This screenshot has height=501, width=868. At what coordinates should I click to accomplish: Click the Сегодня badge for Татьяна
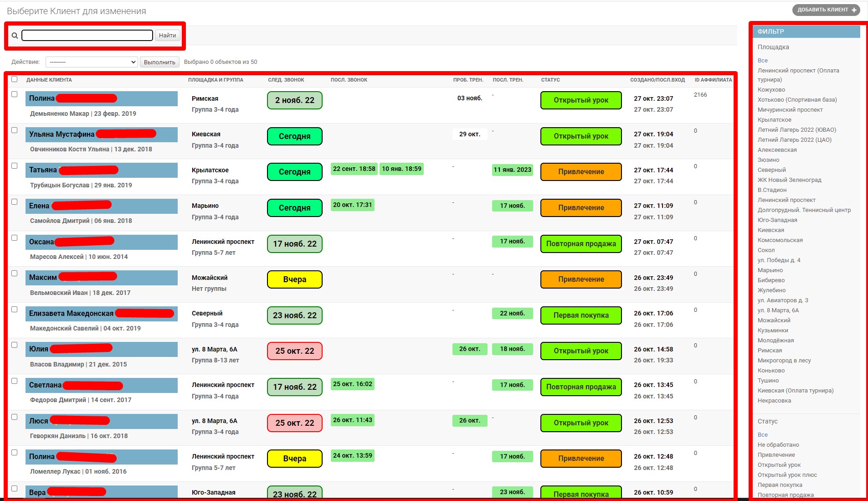tap(294, 172)
